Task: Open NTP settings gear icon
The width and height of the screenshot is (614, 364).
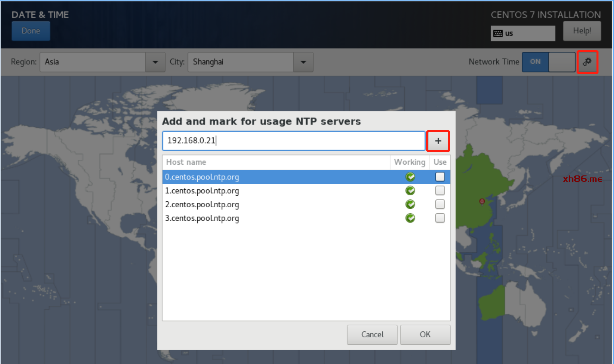Action: [x=587, y=62]
